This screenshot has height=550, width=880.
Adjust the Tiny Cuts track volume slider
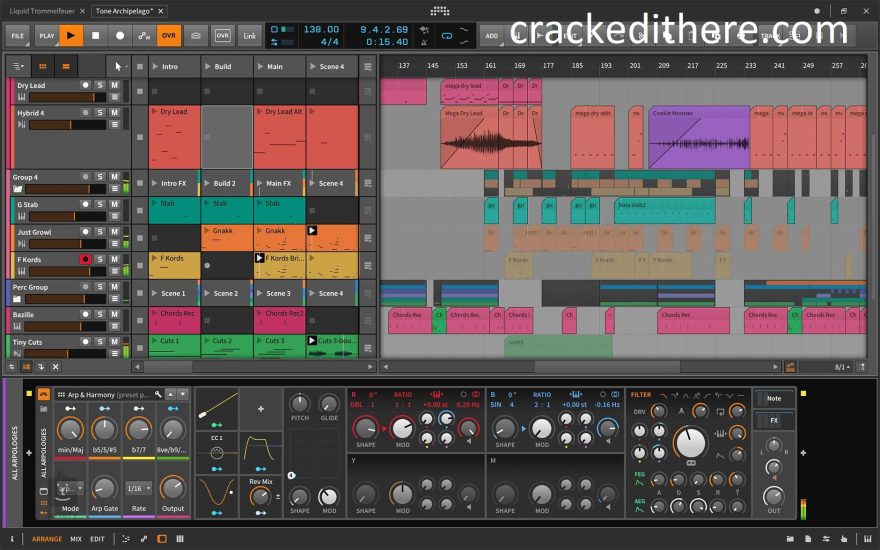click(x=67, y=354)
